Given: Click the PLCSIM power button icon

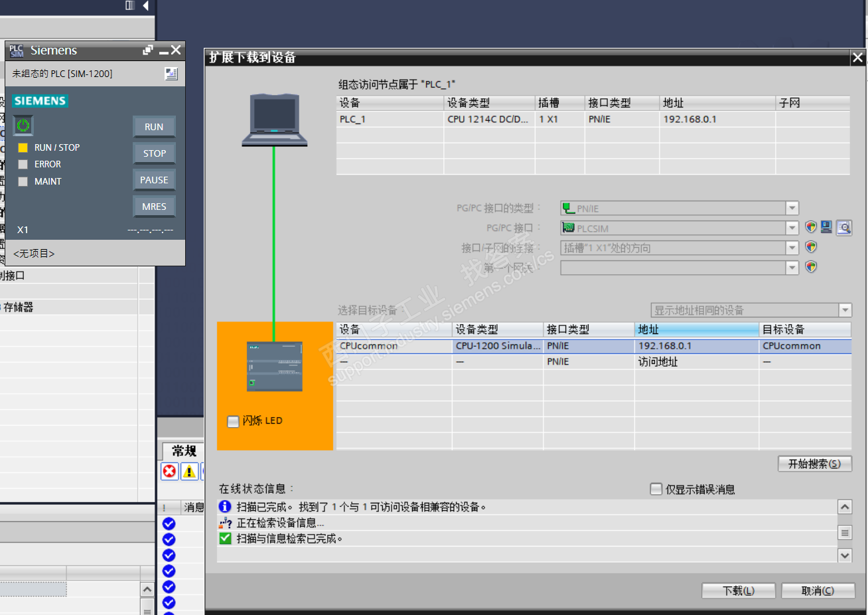Looking at the screenshot, I should coord(23,125).
